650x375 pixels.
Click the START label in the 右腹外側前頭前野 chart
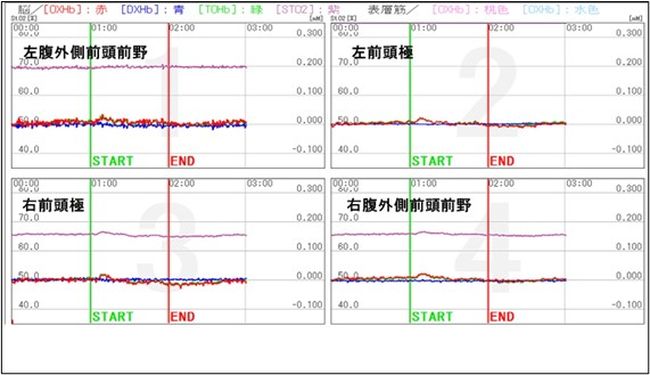(432, 317)
